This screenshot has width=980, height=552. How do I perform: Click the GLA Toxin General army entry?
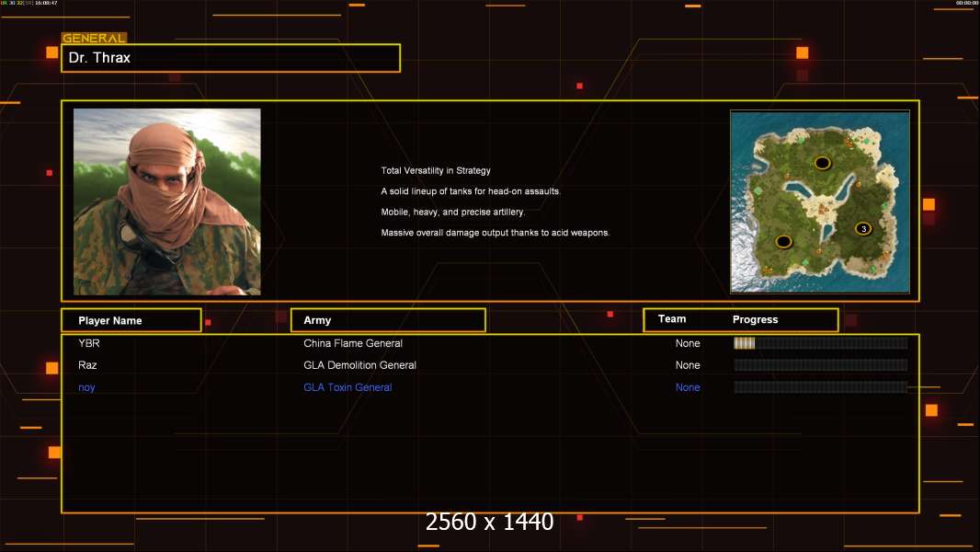point(348,387)
